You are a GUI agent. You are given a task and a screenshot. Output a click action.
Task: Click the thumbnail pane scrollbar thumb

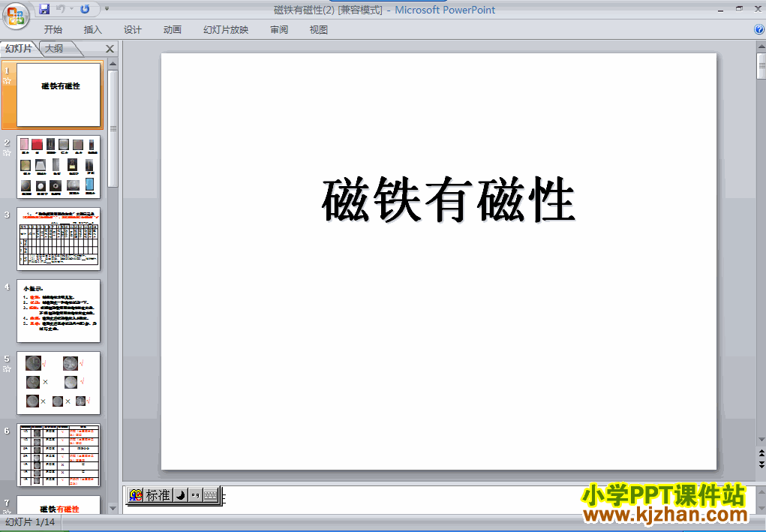coord(113,128)
